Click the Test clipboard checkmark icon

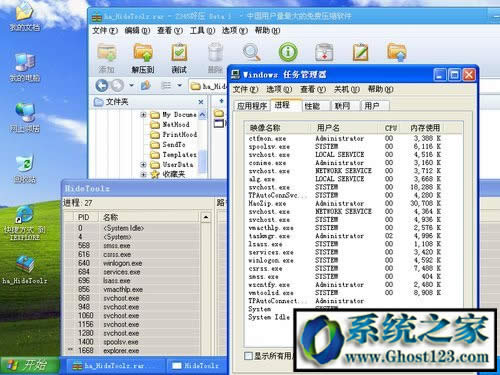point(179,53)
